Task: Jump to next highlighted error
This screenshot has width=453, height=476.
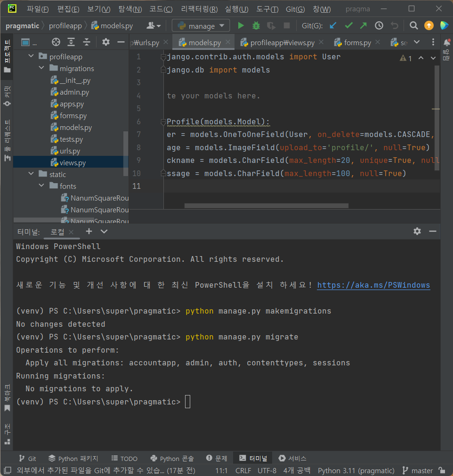Action: [433, 58]
